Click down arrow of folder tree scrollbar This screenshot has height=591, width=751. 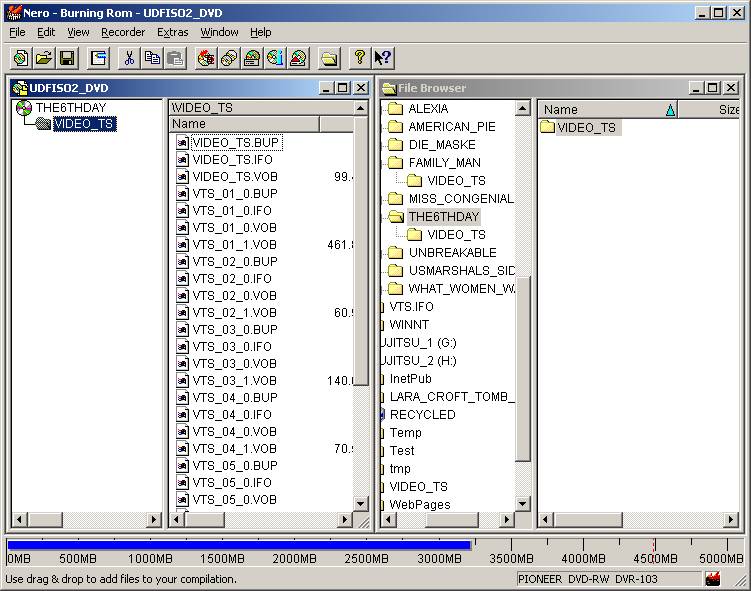click(523, 504)
